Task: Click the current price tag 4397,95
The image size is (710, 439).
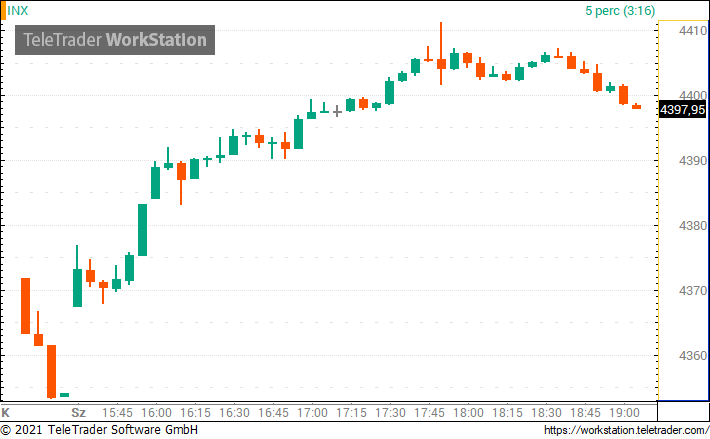Action: pyautogui.click(x=682, y=110)
